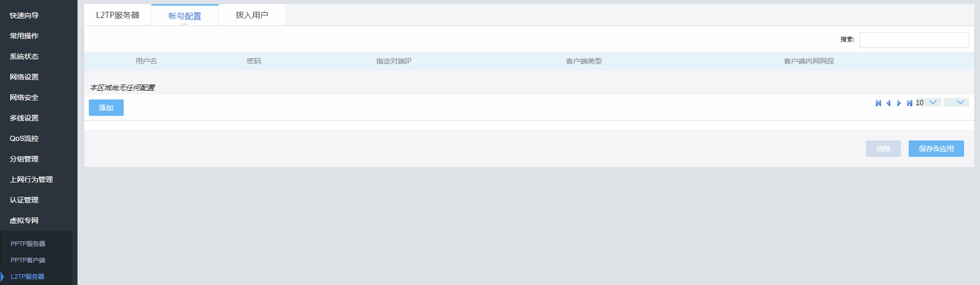This screenshot has width=980, height=285.
Task: Open PPTP客户端 in the sidebar submenu
Action: pyautogui.click(x=28, y=260)
